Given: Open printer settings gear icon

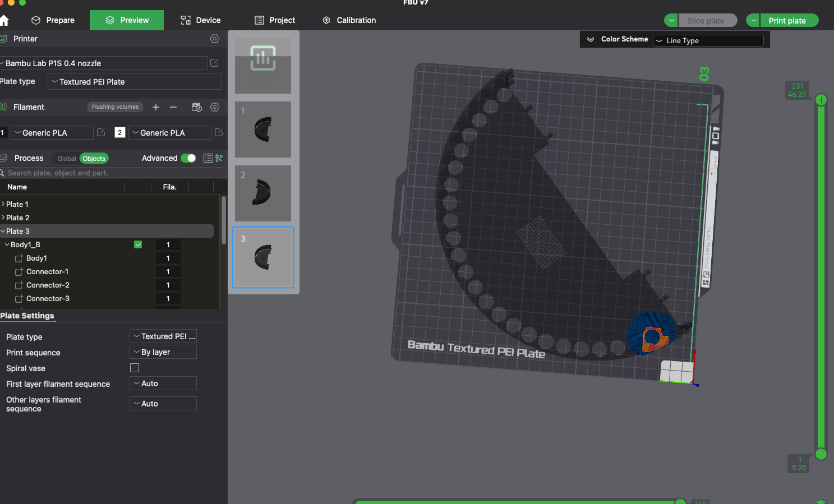Looking at the screenshot, I should pyautogui.click(x=215, y=39).
